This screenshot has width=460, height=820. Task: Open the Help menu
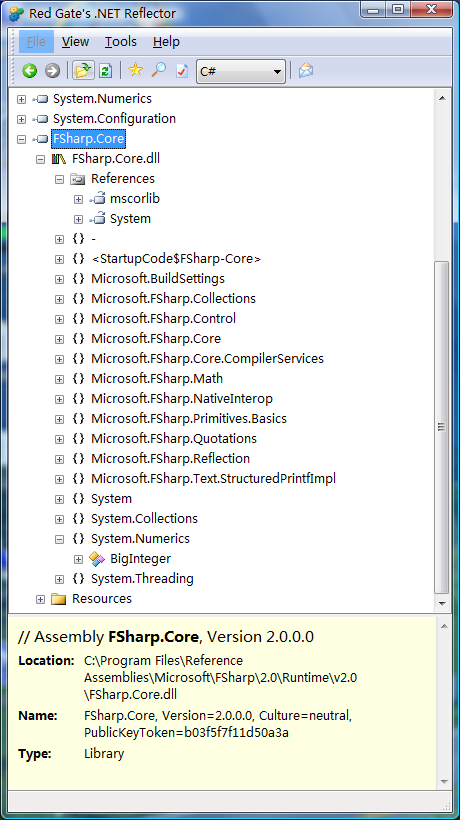(x=166, y=42)
